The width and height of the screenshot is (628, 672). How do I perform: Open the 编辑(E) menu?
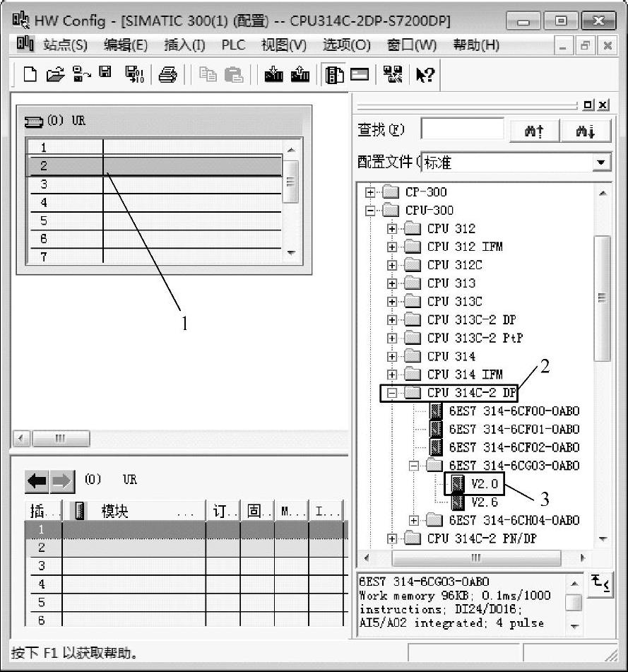(126, 45)
